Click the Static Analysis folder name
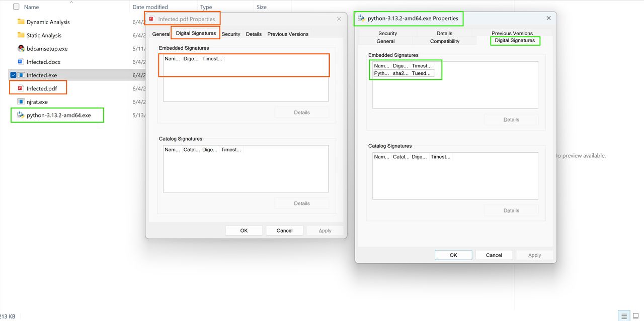The width and height of the screenshot is (644, 321). (x=44, y=35)
